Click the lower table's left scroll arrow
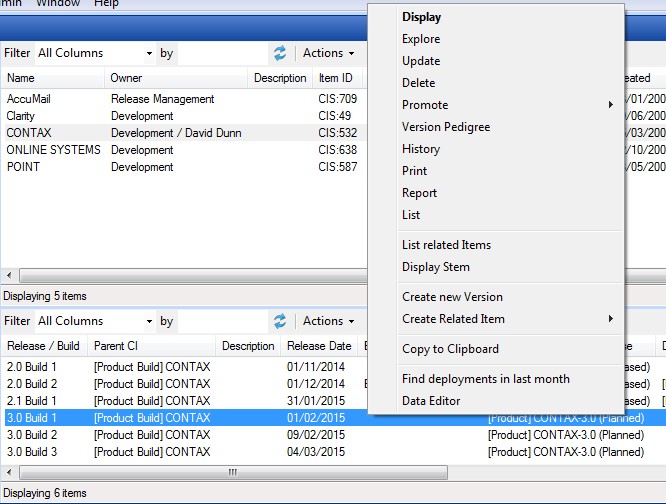The width and height of the screenshot is (666, 504). click(9, 472)
